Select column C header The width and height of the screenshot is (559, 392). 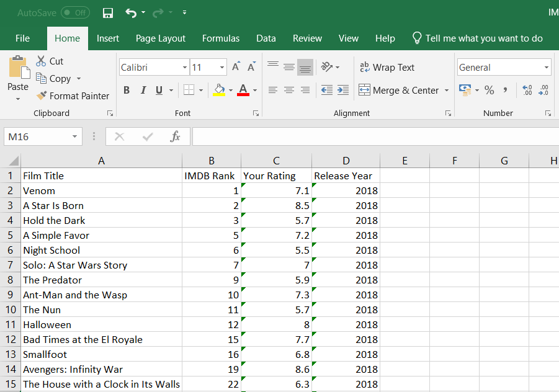coord(276,161)
